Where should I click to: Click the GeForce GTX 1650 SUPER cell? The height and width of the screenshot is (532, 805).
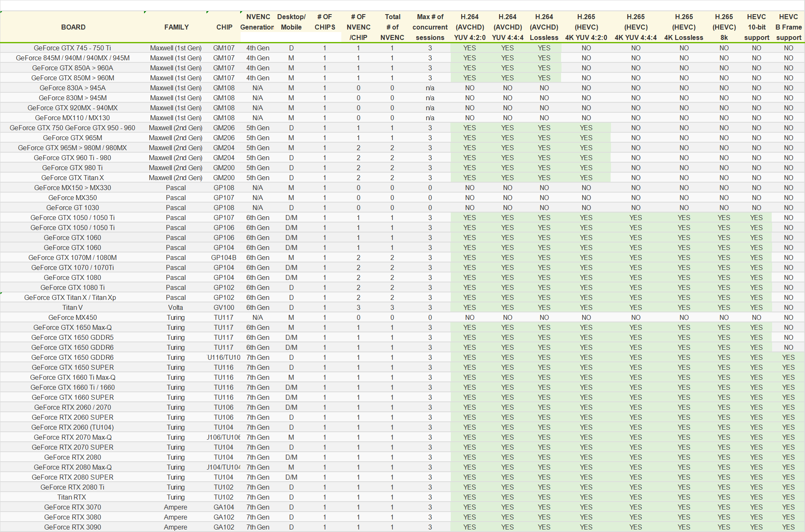click(x=72, y=367)
